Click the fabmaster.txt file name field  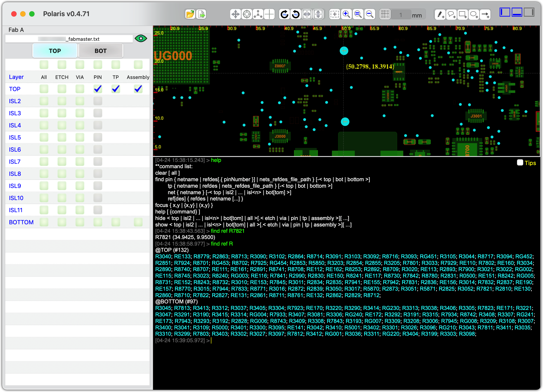69,39
